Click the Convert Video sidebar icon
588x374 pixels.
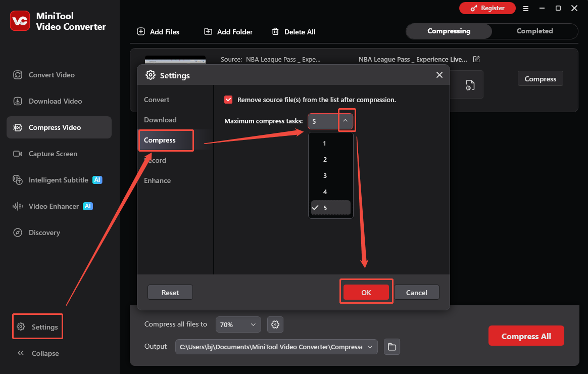coord(18,75)
